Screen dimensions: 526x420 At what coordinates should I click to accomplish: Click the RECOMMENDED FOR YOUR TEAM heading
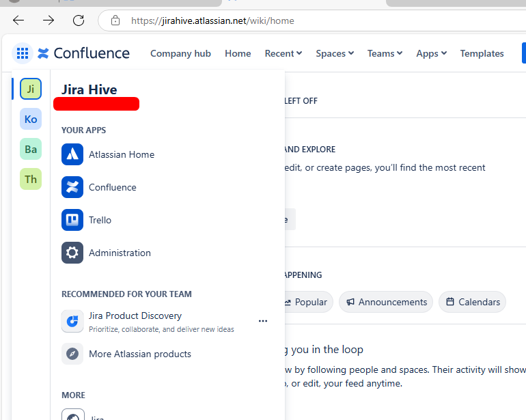pyautogui.click(x=126, y=294)
